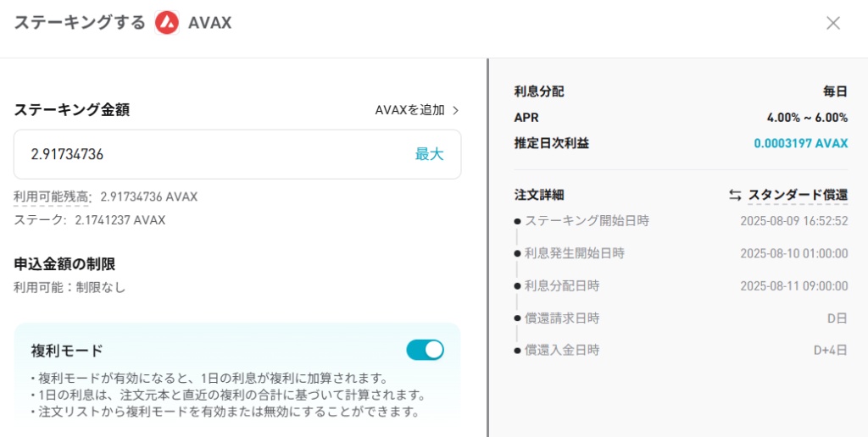Click the staked amount 2.1741237 AVAX
Screen dimensions: 868x437
[120, 220]
